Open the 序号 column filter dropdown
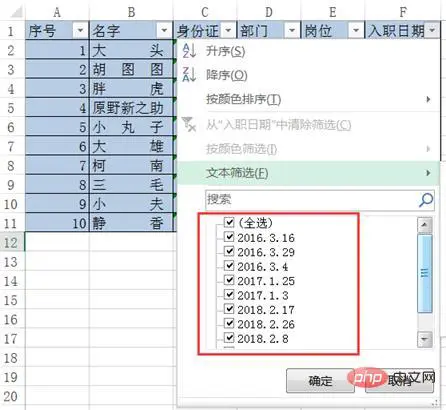Viewport: 446px width, 410px height. [80, 31]
